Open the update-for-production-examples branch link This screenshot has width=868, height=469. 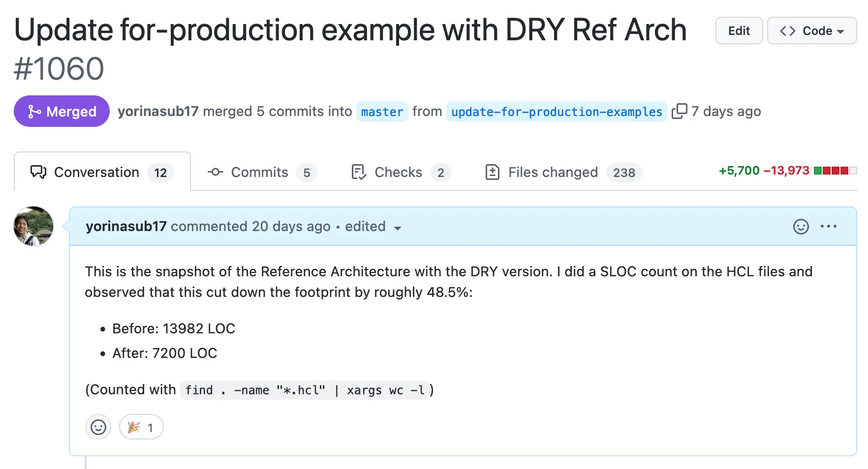pos(557,112)
